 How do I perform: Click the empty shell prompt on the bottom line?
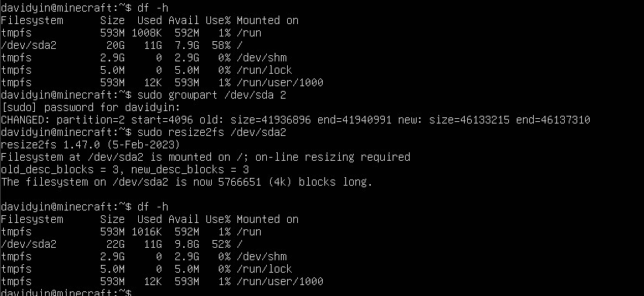(x=66, y=292)
